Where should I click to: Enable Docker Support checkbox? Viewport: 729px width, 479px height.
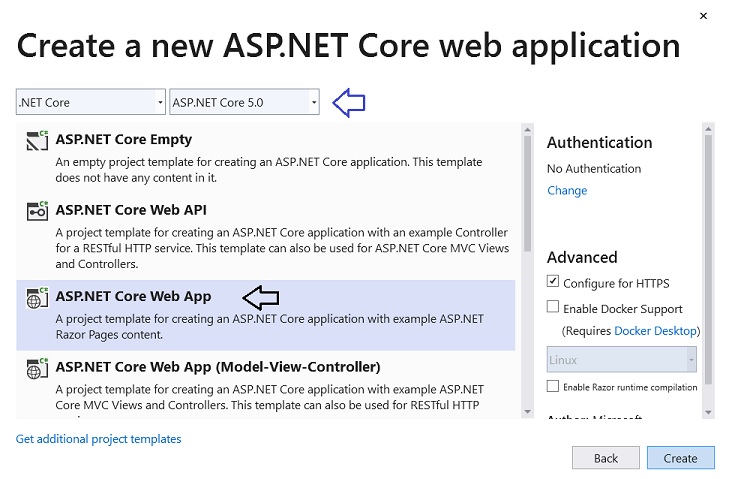point(552,306)
